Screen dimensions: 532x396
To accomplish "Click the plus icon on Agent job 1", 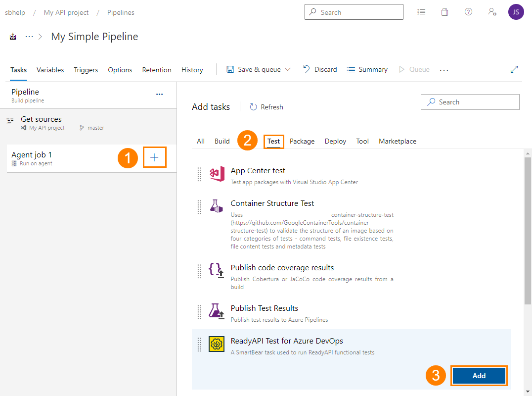I will pyautogui.click(x=155, y=157).
